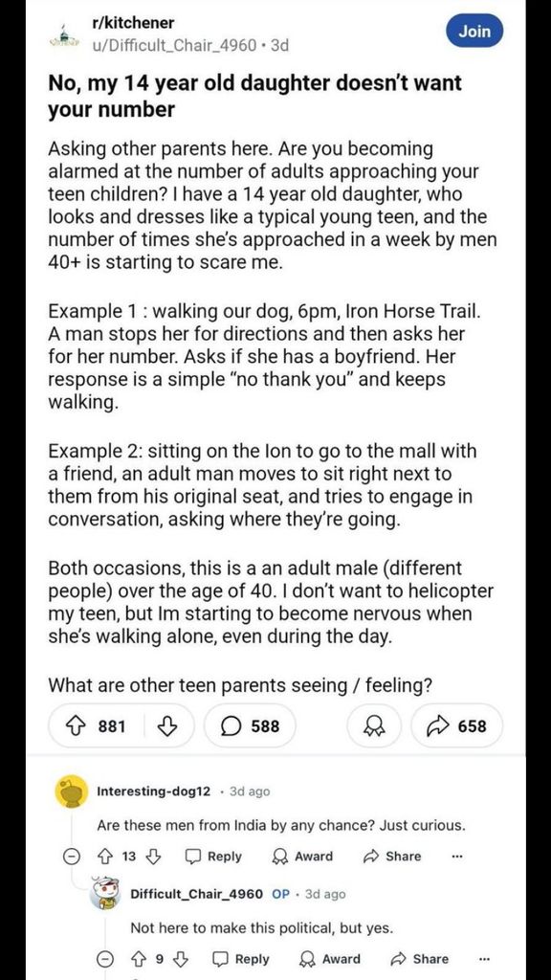Join the r/kitchener community
551x980 pixels.
click(474, 32)
